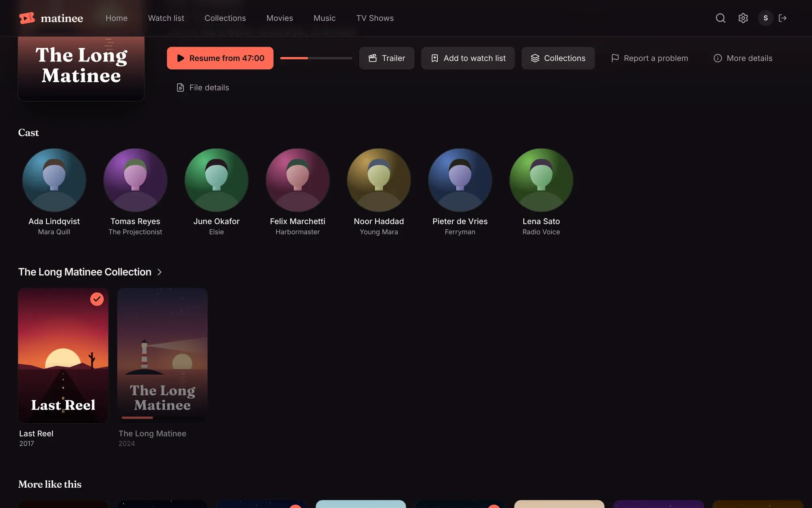The image size is (812, 508).
Task: Click the play icon in Resume button
Action: (x=181, y=58)
